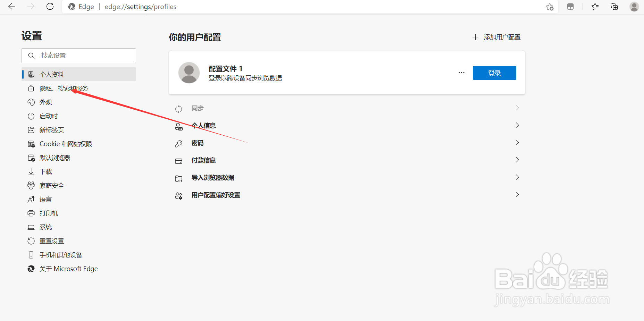This screenshot has height=321, width=644.
Task: Open the 密码 settings row
Action: click(347, 143)
